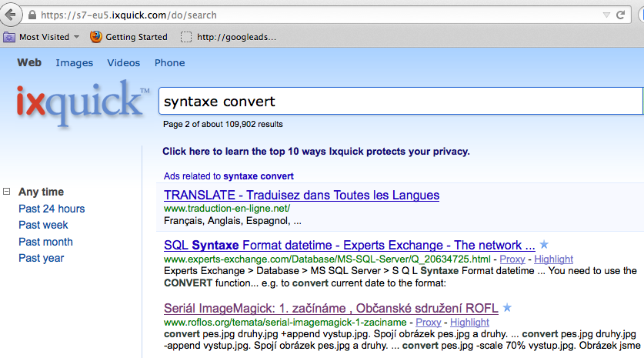Switch to the Phone search tab
The image size is (644, 358).
click(x=169, y=63)
